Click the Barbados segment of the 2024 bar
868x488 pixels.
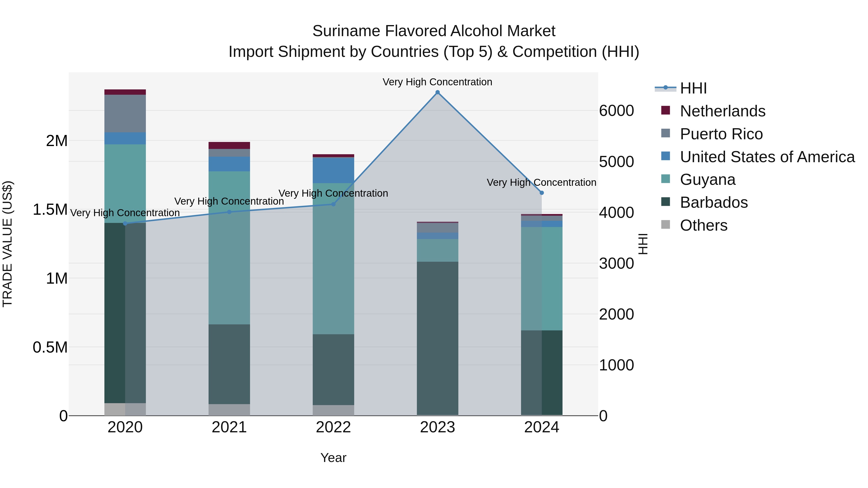pos(542,373)
